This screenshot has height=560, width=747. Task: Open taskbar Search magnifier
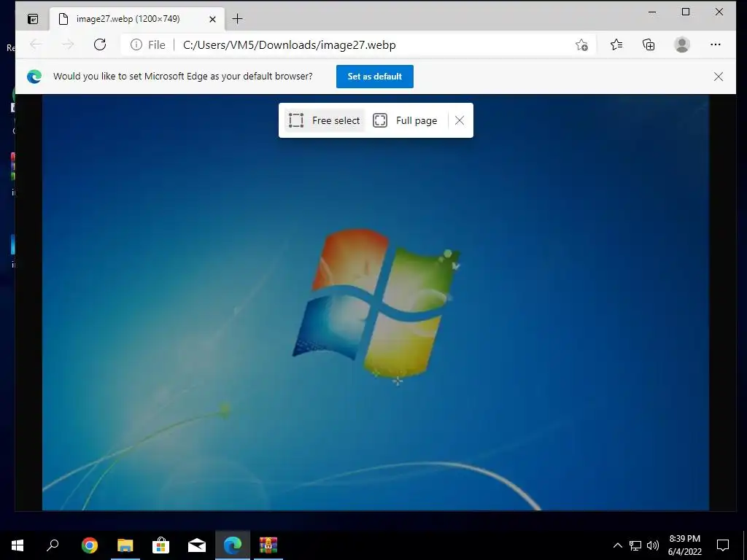tap(53, 545)
